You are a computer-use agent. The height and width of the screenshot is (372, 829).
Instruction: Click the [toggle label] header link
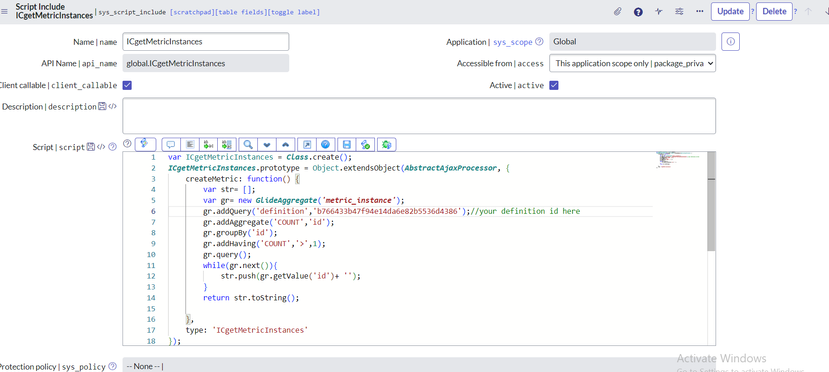(x=294, y=12)
